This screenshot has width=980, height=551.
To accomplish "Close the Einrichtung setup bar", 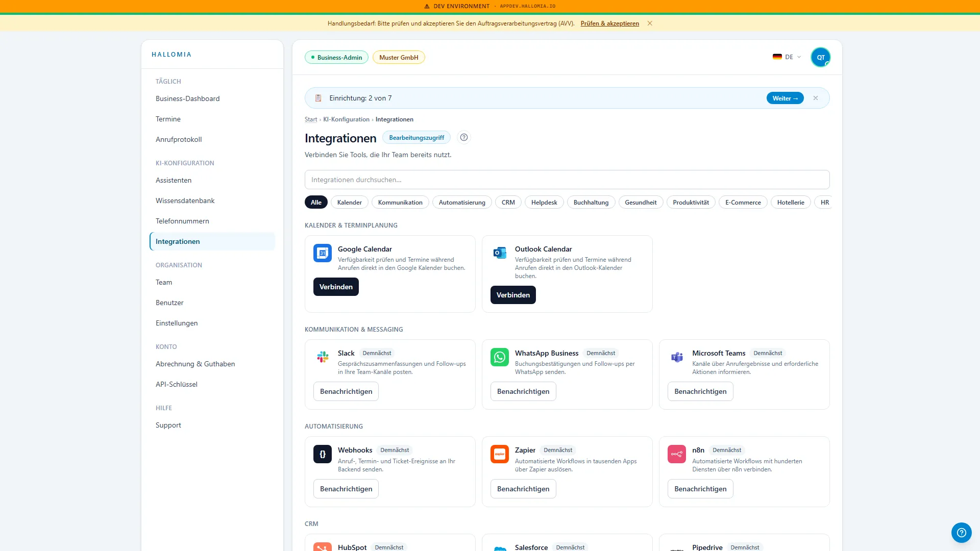I will (816, 98).
